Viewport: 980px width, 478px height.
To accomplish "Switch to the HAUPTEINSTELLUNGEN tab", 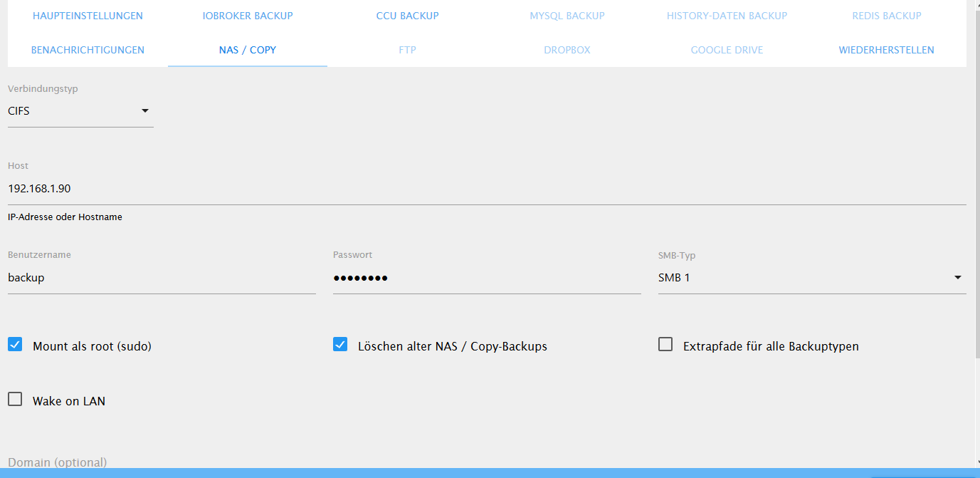I will pyautogui.click(x=87, y=15).
